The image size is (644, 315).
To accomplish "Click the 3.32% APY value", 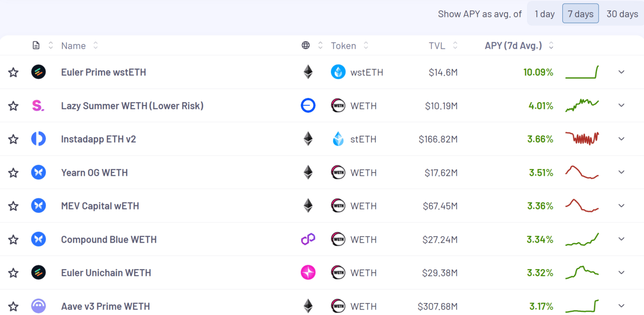I will pyautogui.click(x=540, y=273).
